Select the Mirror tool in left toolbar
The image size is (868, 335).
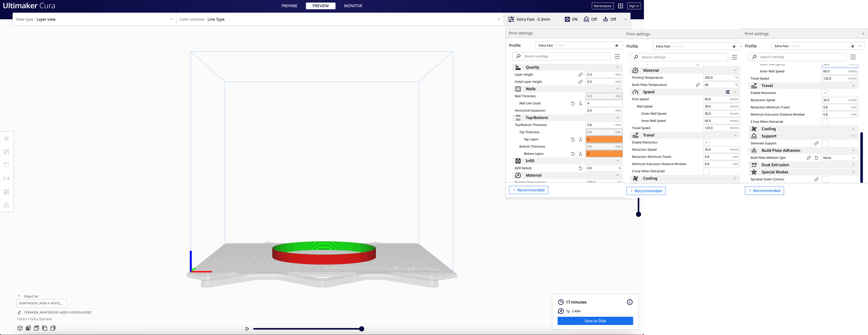click(6, 178)
